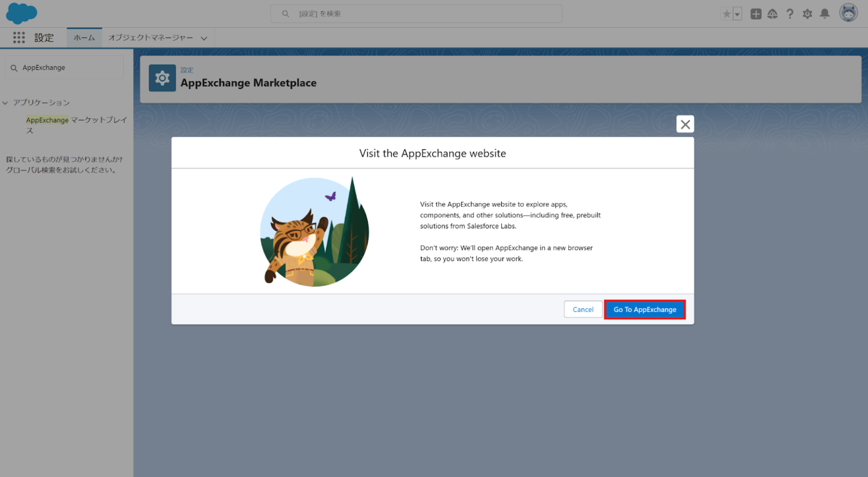
Task: Click the magnifier in the Quick Find box
Action: click(x=14, y=67)
